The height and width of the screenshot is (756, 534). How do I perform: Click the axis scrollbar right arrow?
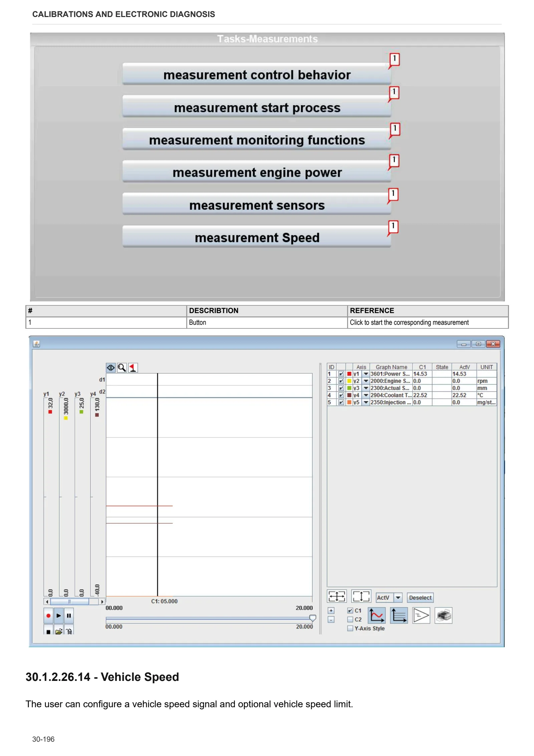click(x=102, y=602)
